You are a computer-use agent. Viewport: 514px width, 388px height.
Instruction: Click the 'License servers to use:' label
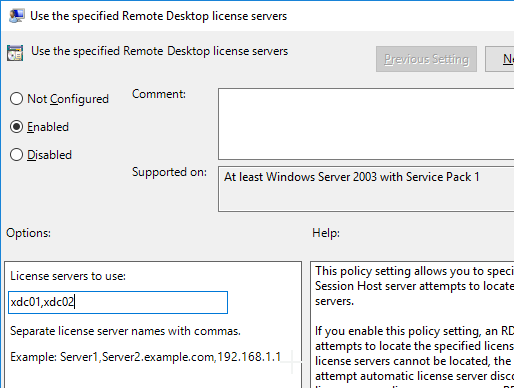pyautogui.click(x=68, y=276)
